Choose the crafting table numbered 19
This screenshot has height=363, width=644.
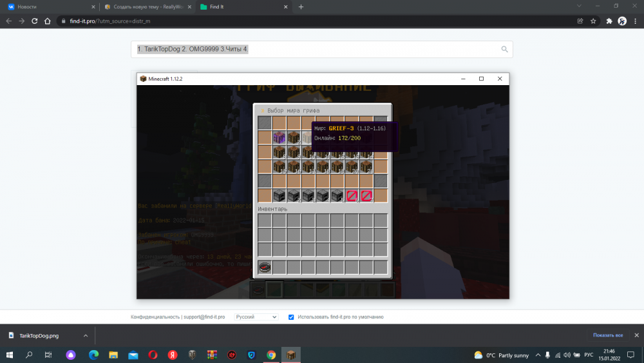337,166
